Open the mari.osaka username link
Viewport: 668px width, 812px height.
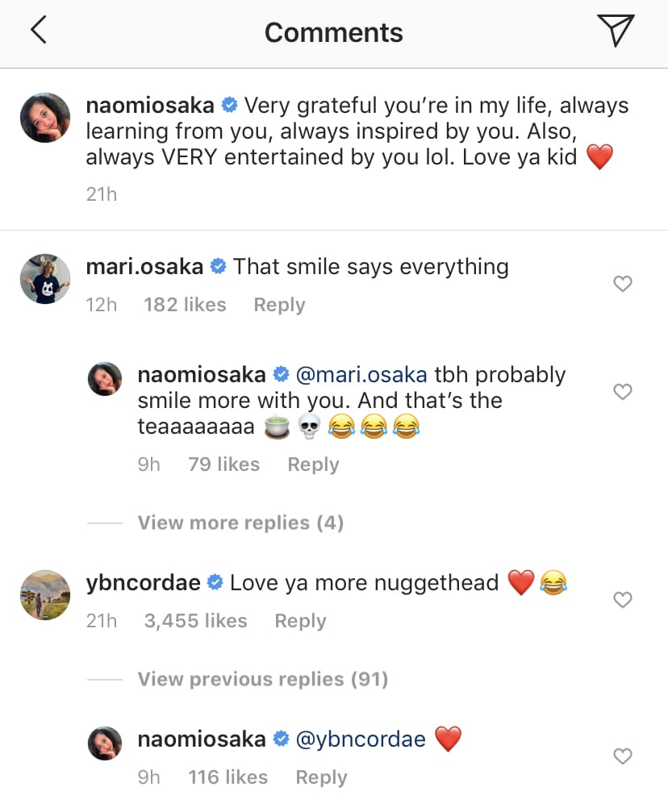pos(144,267)
